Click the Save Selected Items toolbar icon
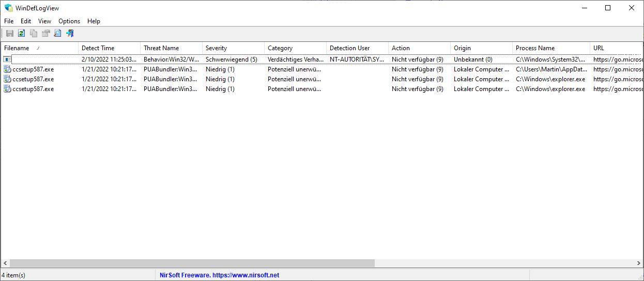This screenshot has width=644, height=281. (x=9, y=34)
